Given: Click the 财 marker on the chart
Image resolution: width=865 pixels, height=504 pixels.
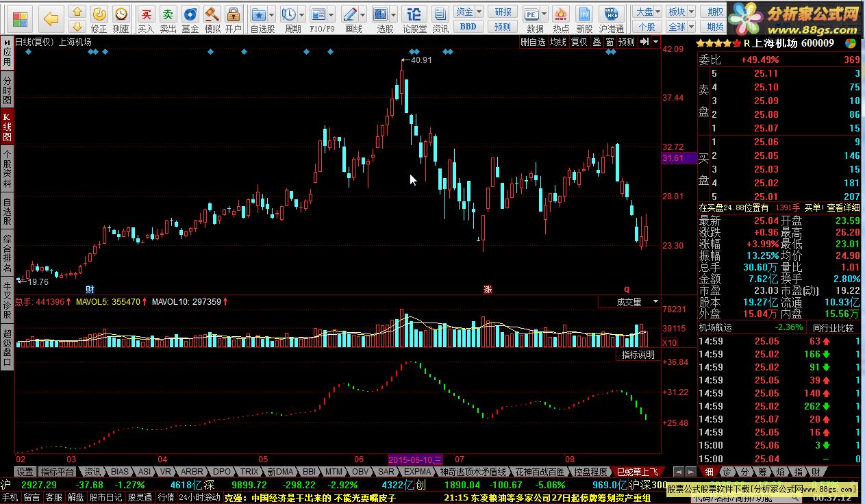Looking at the screenshot, I should click(x=90, y=289).
